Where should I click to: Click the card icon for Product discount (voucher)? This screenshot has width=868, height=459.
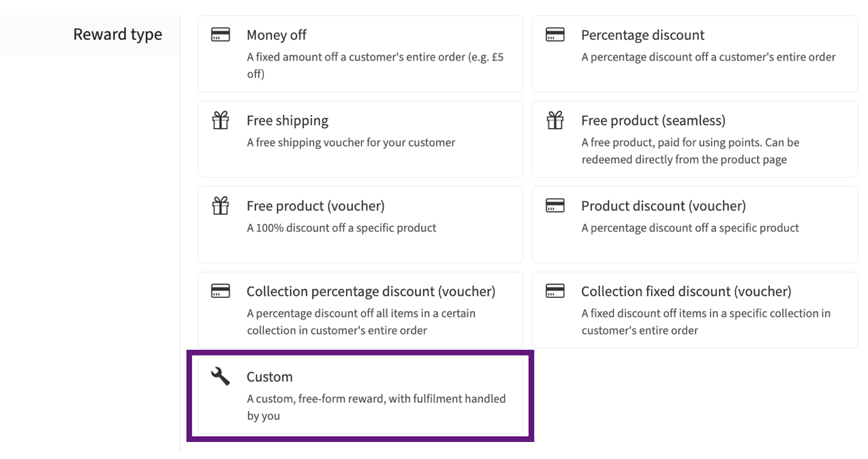coord(555,206)
